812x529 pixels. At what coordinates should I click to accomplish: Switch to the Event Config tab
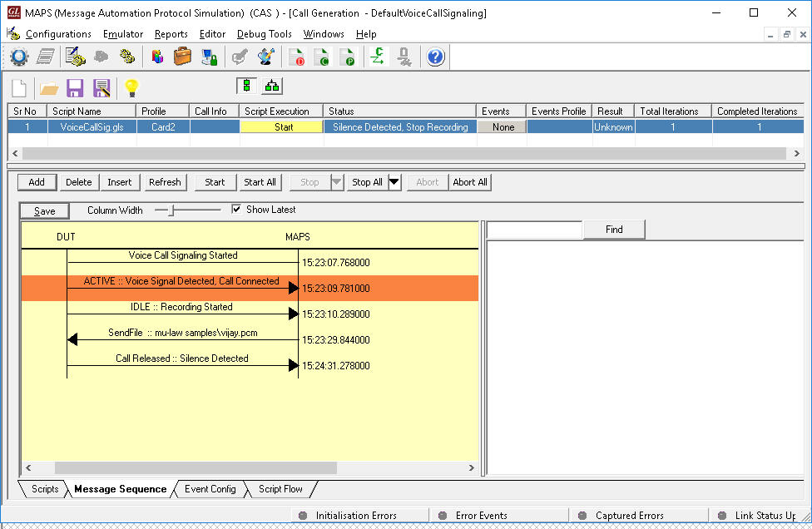[x=210, y=489]
